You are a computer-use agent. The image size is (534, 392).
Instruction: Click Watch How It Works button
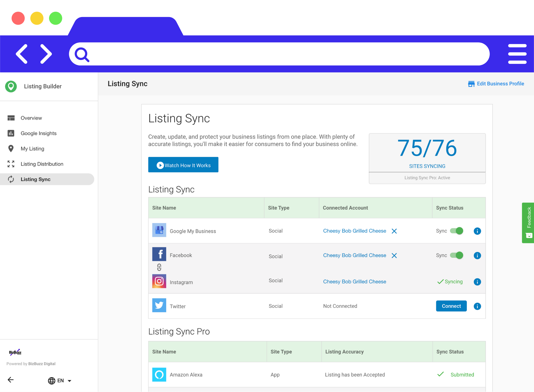183,165
